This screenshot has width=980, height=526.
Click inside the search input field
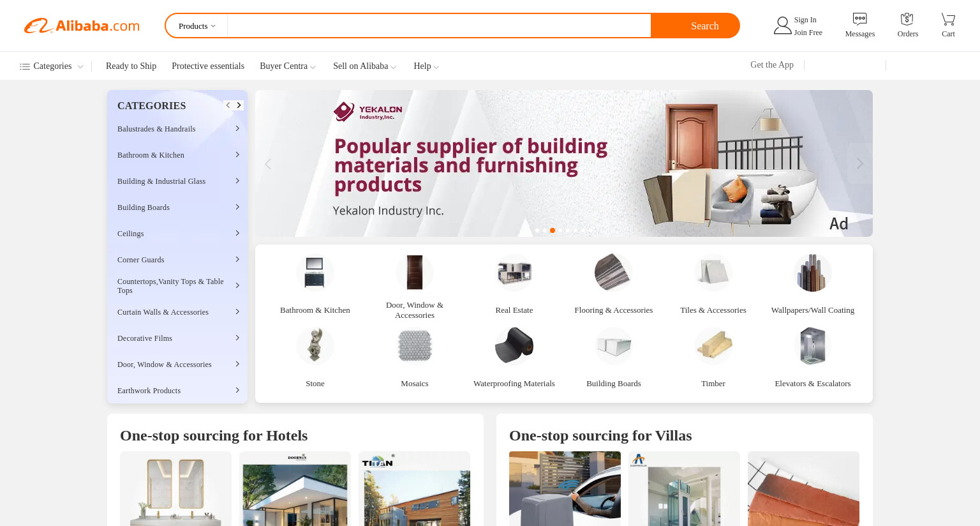(x=439, y=26)
